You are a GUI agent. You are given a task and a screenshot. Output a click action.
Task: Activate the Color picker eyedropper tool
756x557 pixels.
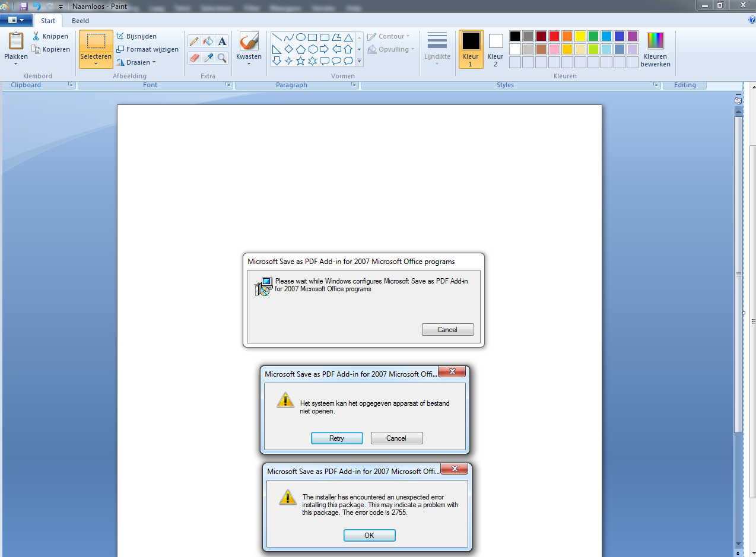(x=208, y=58)
